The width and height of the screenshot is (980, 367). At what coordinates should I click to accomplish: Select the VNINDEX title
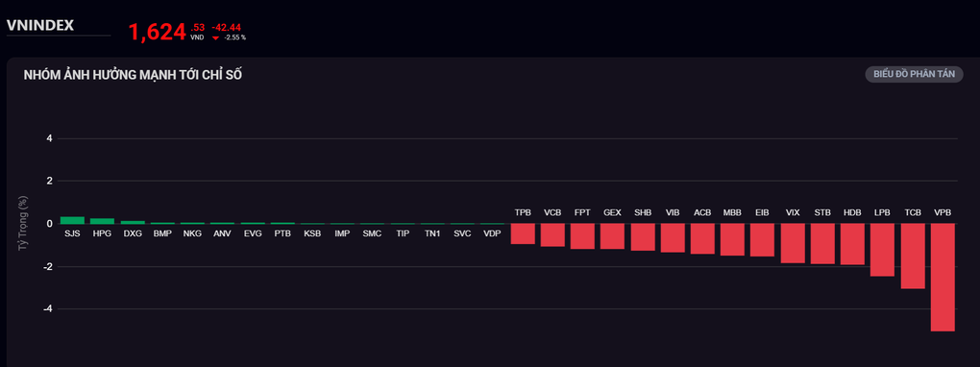click(x=40, y=26)
